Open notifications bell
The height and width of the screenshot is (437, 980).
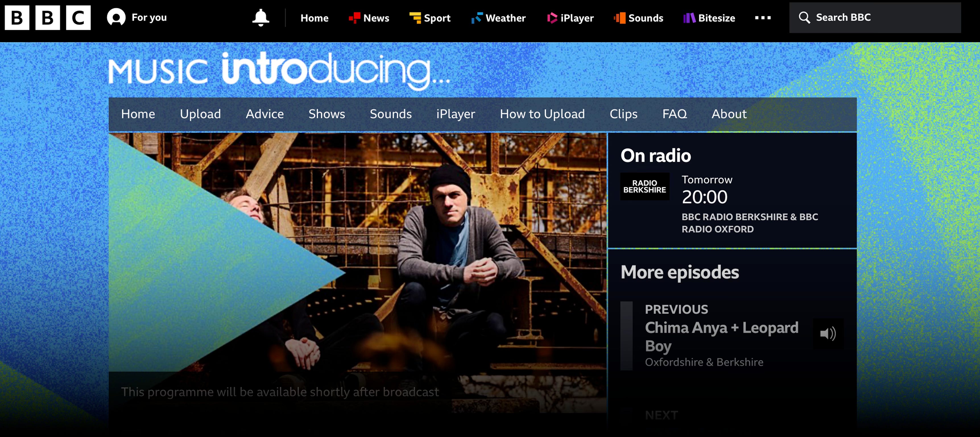click(x=260, y=18)
